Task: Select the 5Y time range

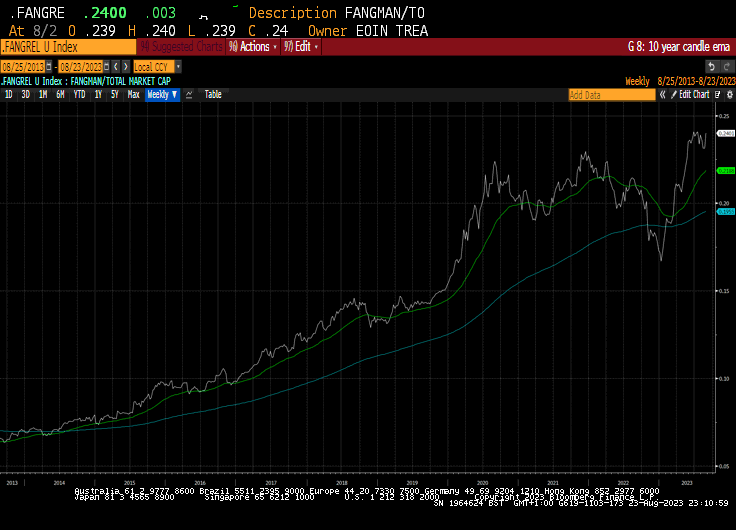Action: tap(115, 95)
